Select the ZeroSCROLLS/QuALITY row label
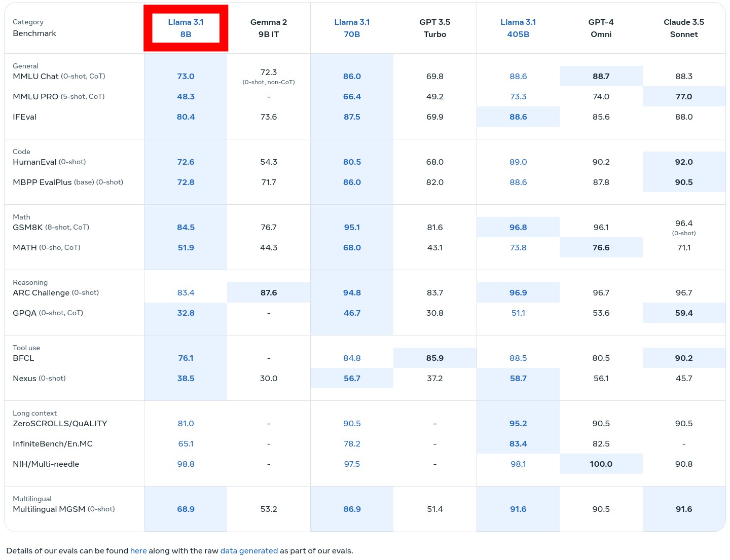The image size is (730, 560). [x=60, y=423]
